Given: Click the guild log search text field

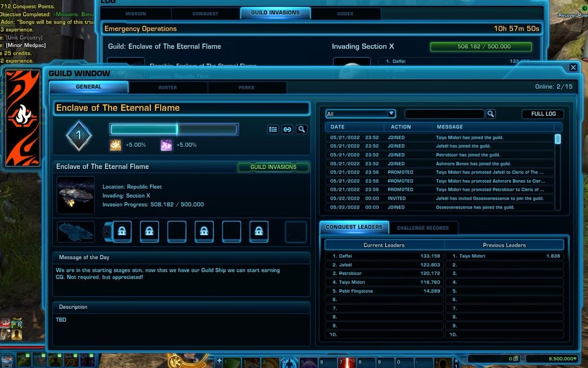Looking at the screenshot, I should (444, 114).
